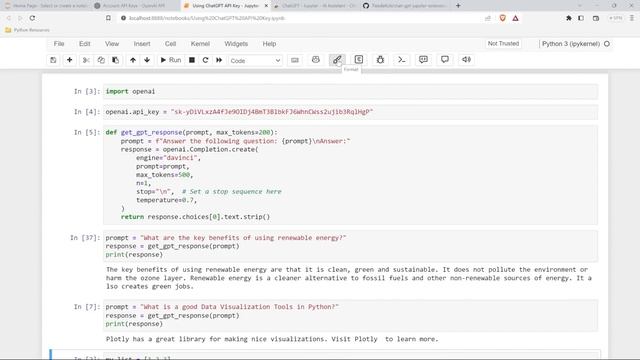
Task: Open the browser extensions puzzle icon
Action: click(x=568, y=18)
